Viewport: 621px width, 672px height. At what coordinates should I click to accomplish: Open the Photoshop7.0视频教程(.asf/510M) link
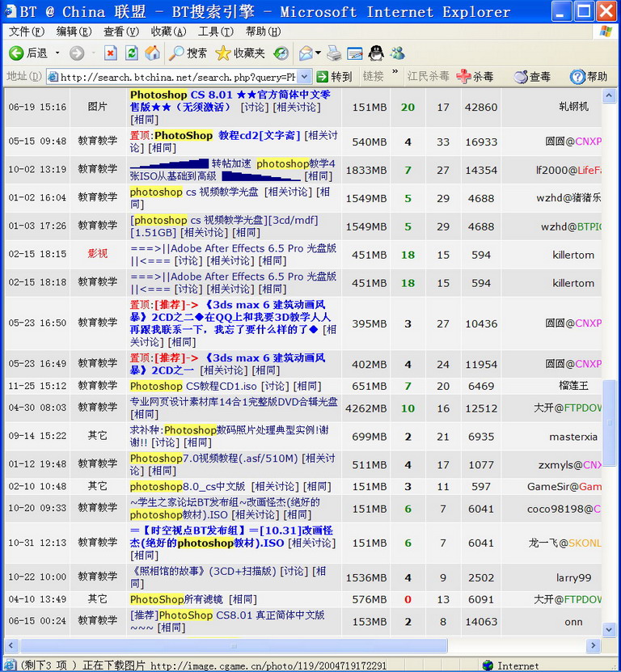point(213,459)
